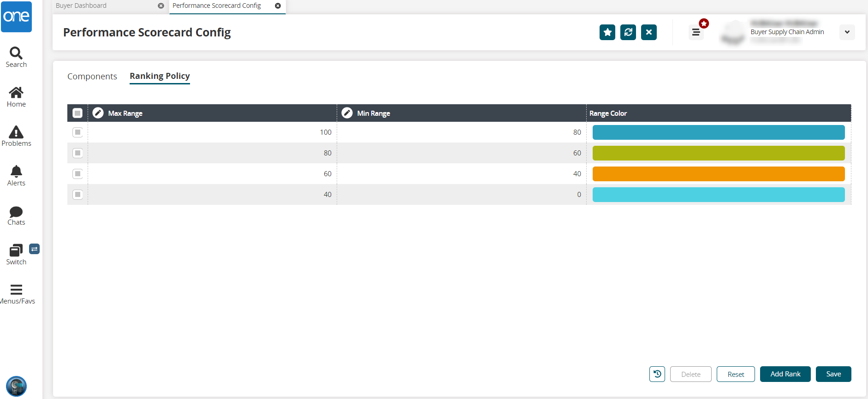Pick the light cyan range color swatch
Image resolution: width=868 pixels, height=399 pixels.
coord(719,195)
